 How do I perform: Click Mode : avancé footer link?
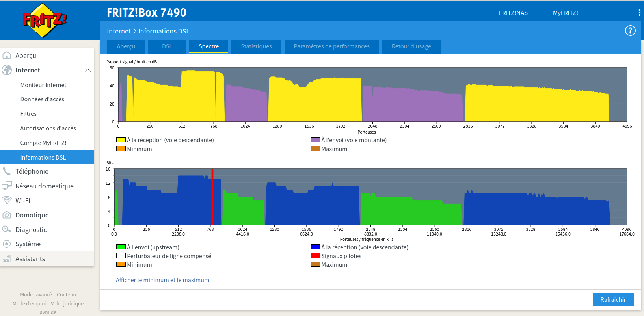click(x=36, y=294)
